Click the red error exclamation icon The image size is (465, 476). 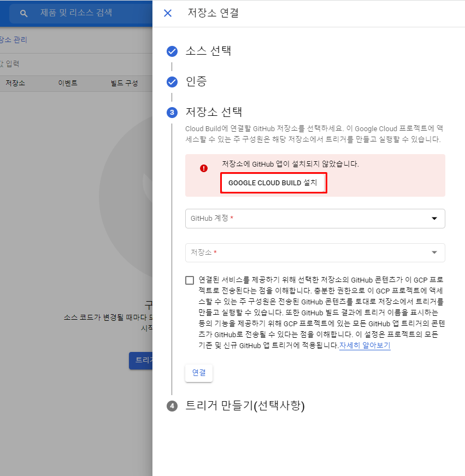coord(204,168)
